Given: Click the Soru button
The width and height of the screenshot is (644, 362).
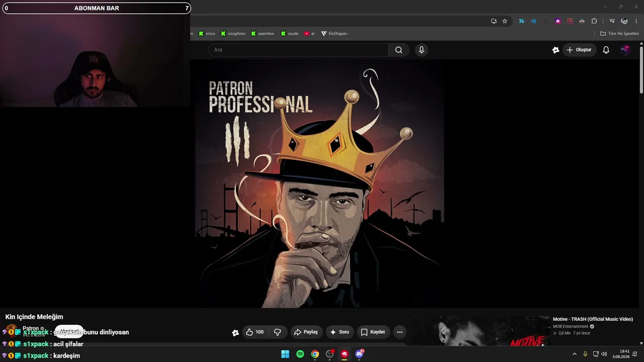Looking at the screenshot, I should [x=340, y=332].
